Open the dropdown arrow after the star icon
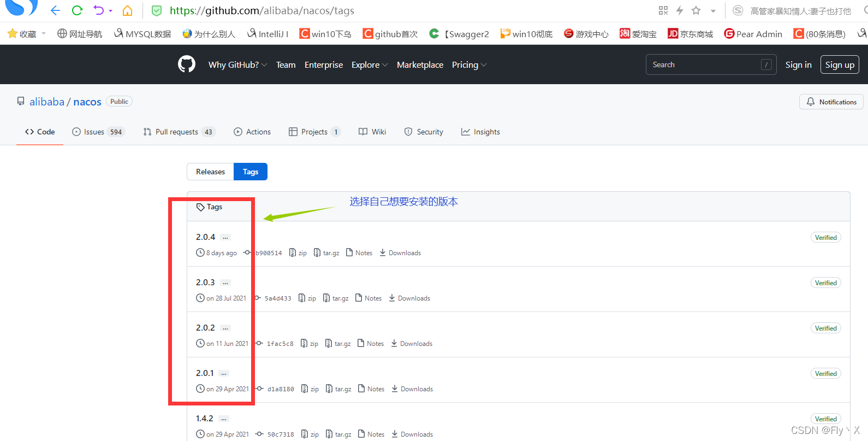 713,11
